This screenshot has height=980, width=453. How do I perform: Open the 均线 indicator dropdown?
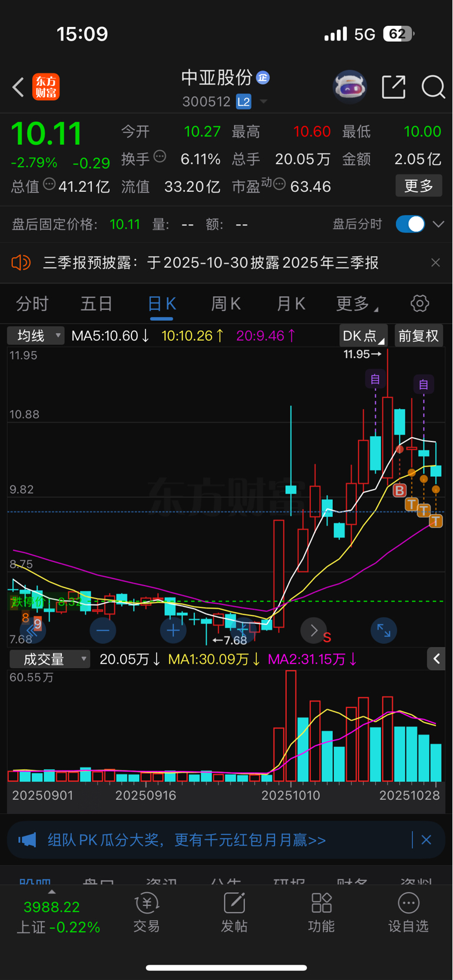pos(35,335)
